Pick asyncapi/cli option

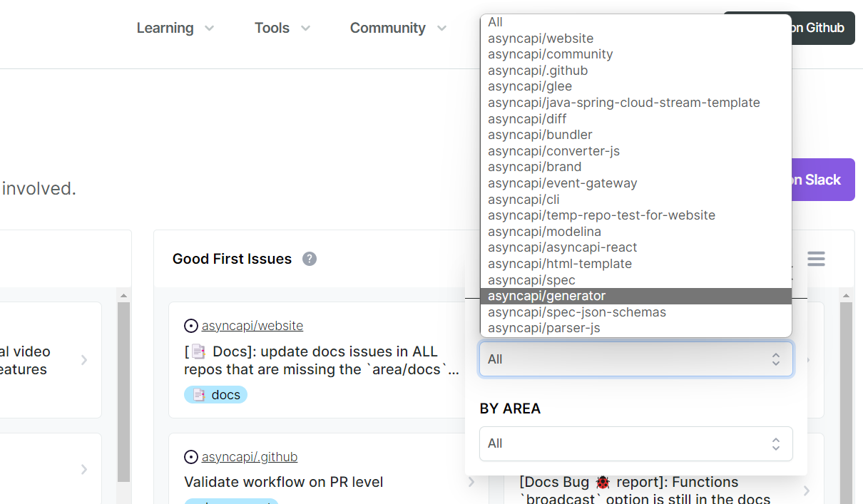tap(636, 200)
